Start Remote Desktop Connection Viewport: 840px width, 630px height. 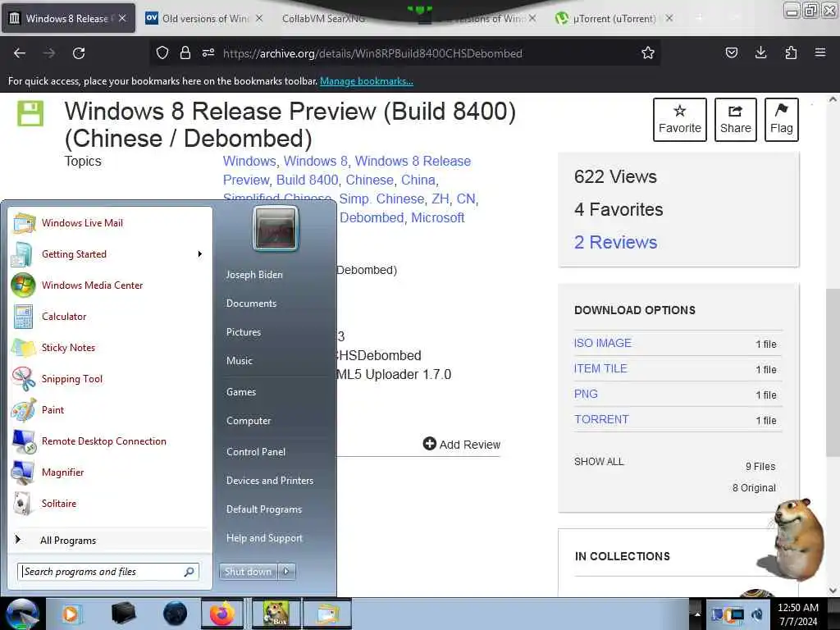tap(104, 441)
